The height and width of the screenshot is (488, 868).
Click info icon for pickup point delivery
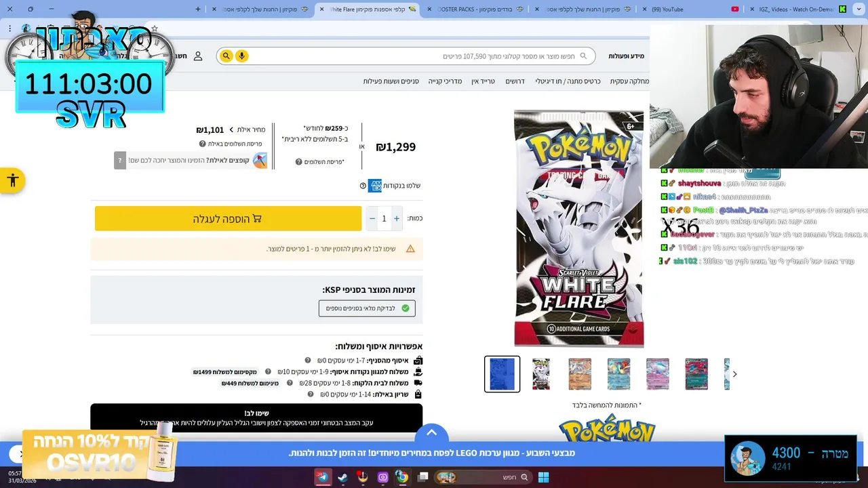[268, 372]
